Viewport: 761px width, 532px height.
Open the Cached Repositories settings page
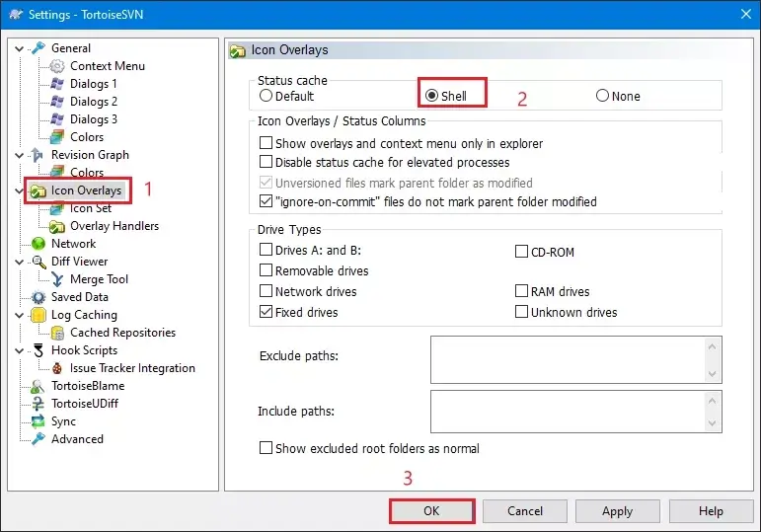pyautogui.click(x=122, y=333)
